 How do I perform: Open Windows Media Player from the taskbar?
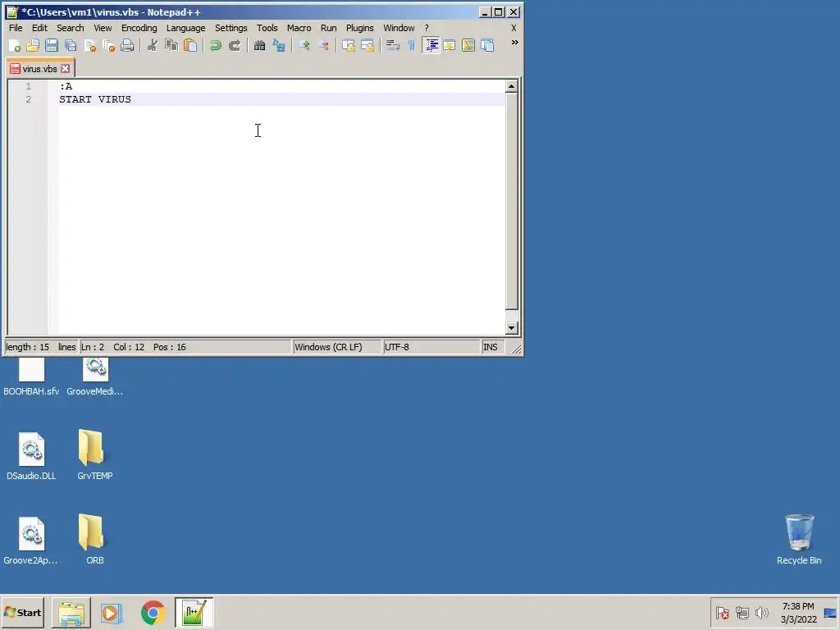[112, 612]
